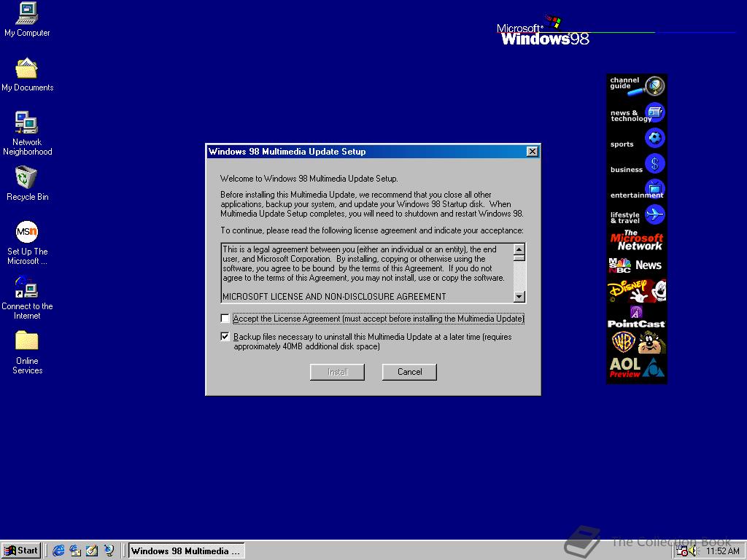This screenshot has height=560, width=747.
Task: Click the license scrollbar thumb
Action: (x=519, y=257)
